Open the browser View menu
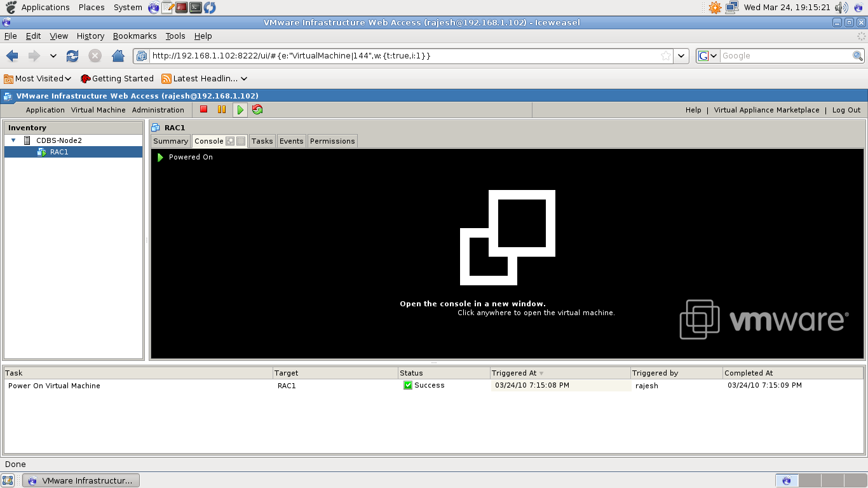868x488 pixels. (58, 36)
